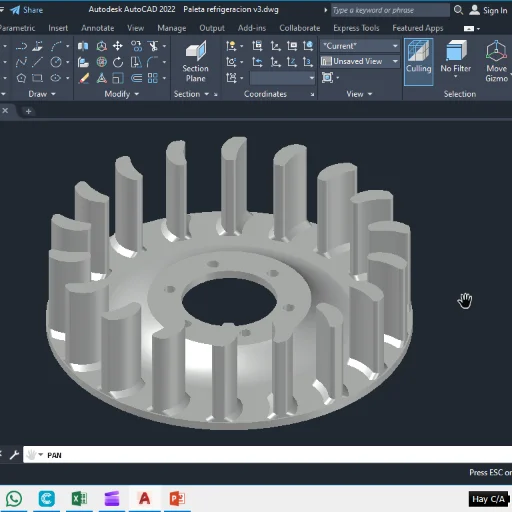
Task: Click the Named UCS manager icon
Action: click(x=257, y=46)
